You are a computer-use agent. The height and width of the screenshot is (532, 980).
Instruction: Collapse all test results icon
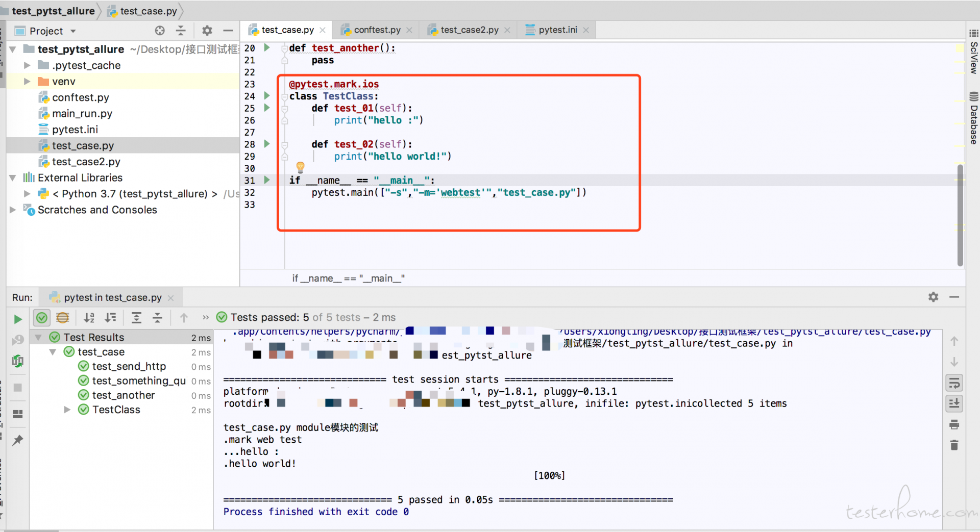[157, 318]
